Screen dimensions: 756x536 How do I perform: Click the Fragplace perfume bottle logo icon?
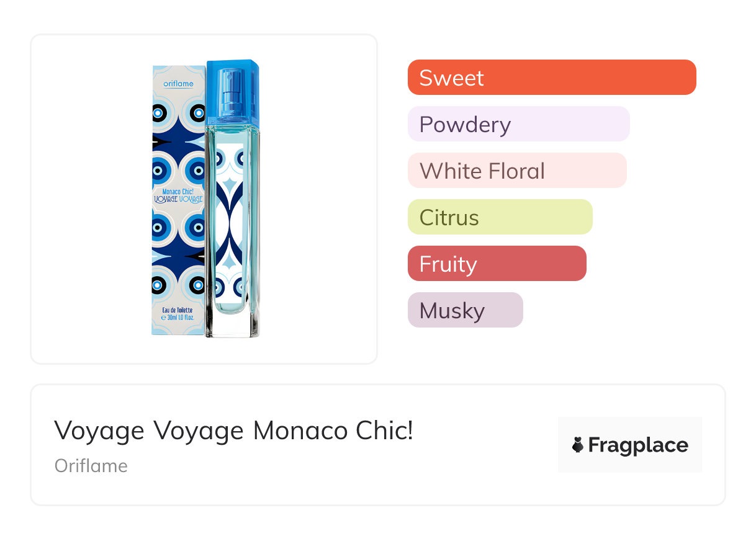[578, 445]
